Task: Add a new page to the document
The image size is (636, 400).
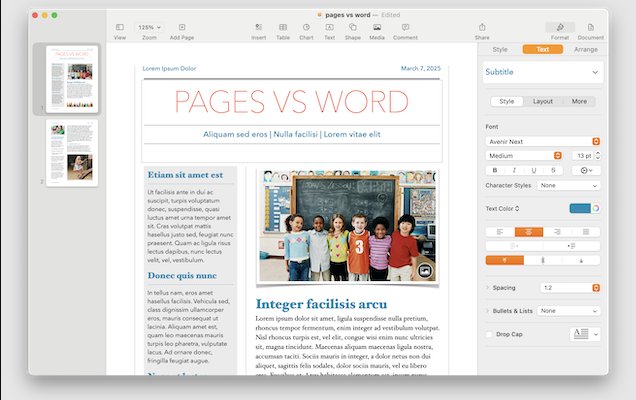Action: pos(182,28)
